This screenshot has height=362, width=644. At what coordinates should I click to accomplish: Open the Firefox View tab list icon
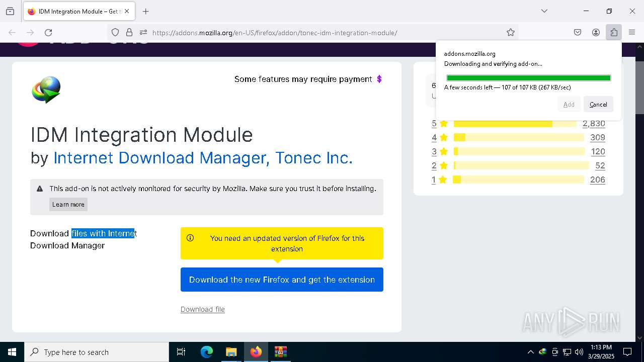[x=10, y=11]
